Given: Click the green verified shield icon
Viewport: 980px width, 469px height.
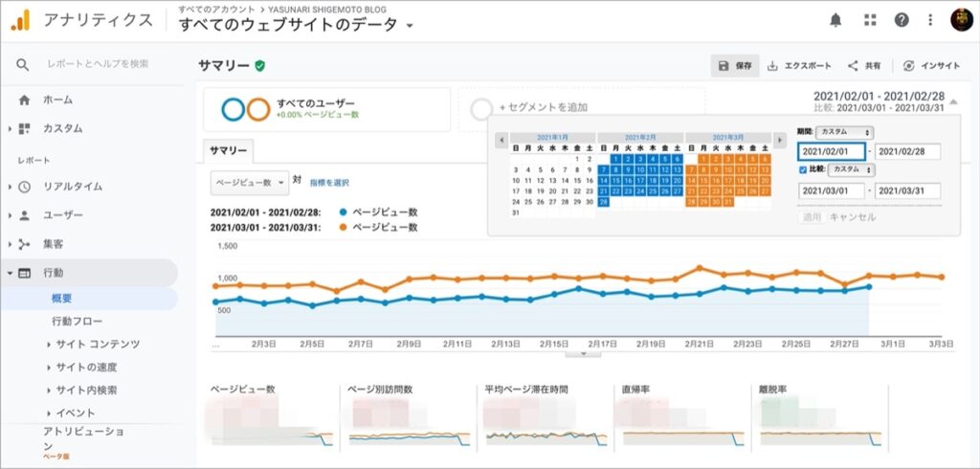Looking at the screenshot, I should pyautogui.click(x=260, y=66).
